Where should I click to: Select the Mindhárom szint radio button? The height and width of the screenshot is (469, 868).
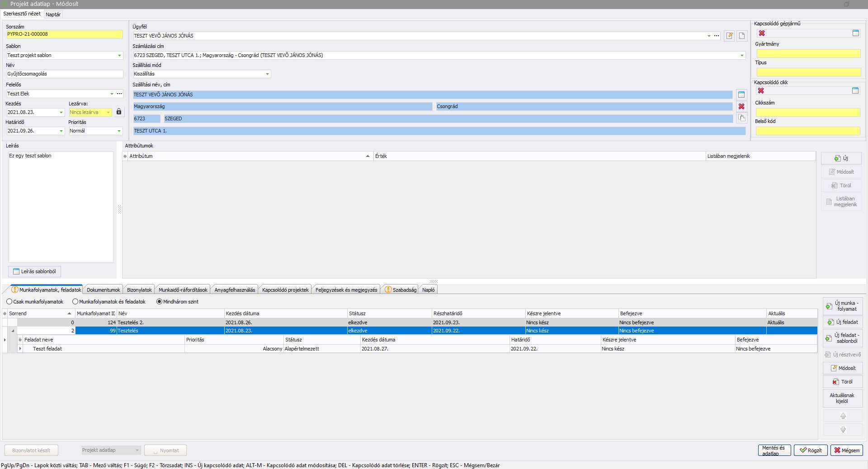159,302
